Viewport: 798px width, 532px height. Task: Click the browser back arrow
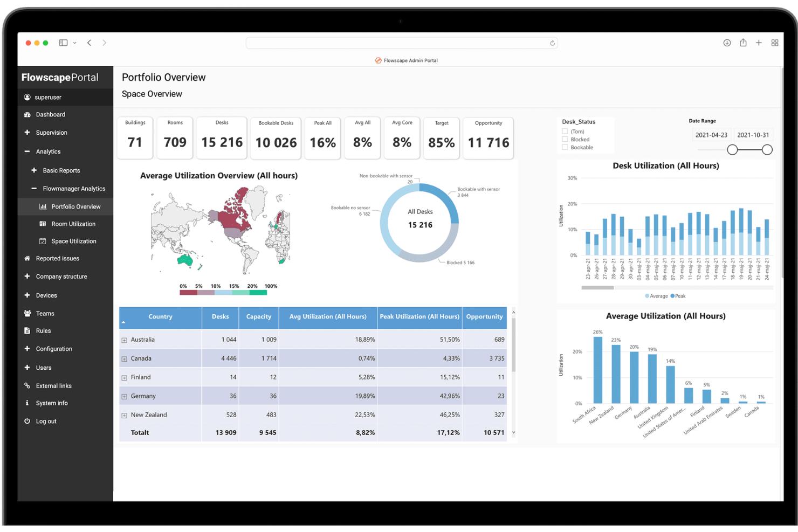(x=89, y=43)
